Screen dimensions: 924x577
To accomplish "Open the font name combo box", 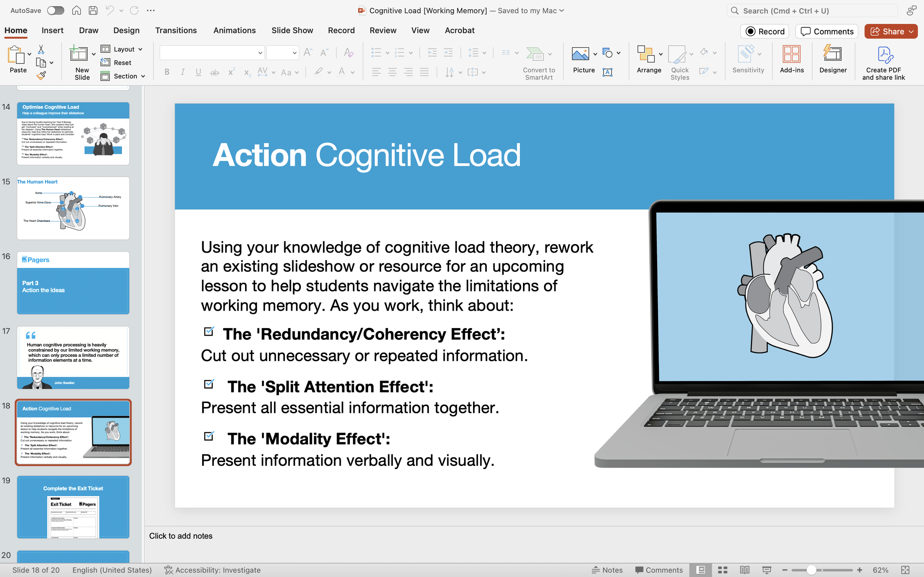I will (212, 53).
